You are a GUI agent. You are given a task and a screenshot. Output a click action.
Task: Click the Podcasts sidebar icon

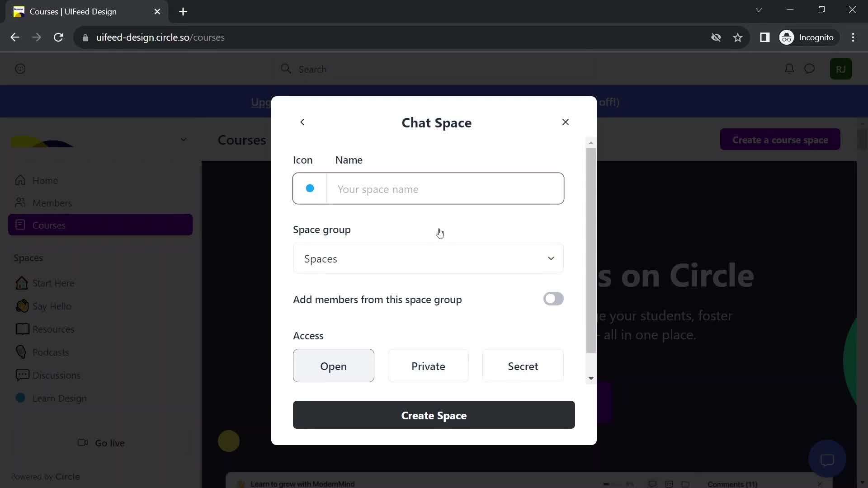click(x=20, y=352)
